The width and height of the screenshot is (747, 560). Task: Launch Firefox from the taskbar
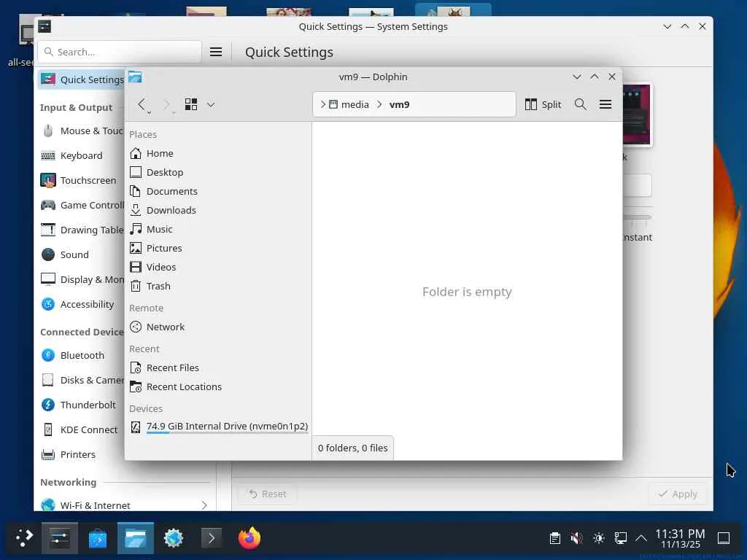249,538
